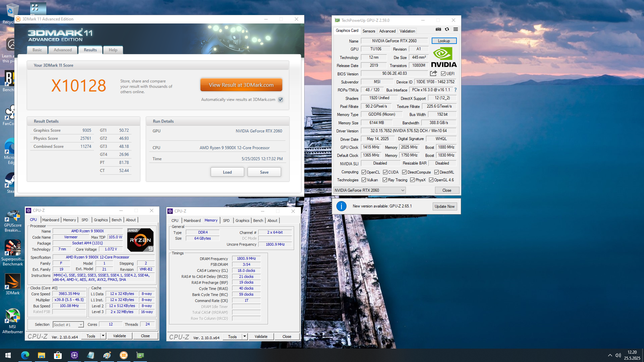Click the blue info icon in update notice
Viewport: 644px width, 362px height.
341,206
